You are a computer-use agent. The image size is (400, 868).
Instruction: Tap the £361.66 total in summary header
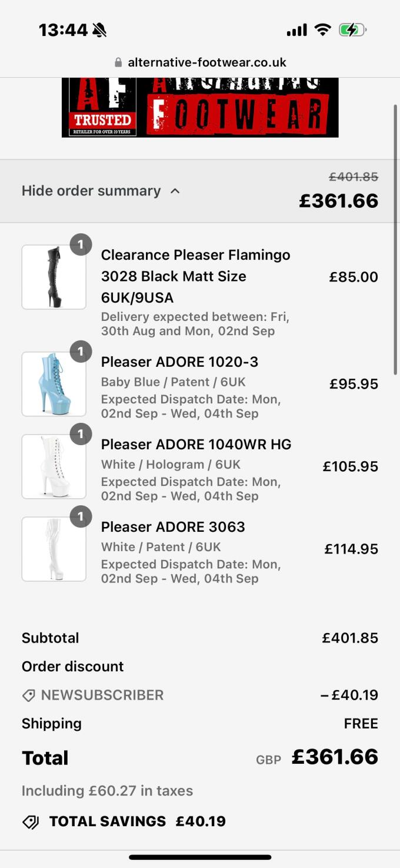pos(338,201)
